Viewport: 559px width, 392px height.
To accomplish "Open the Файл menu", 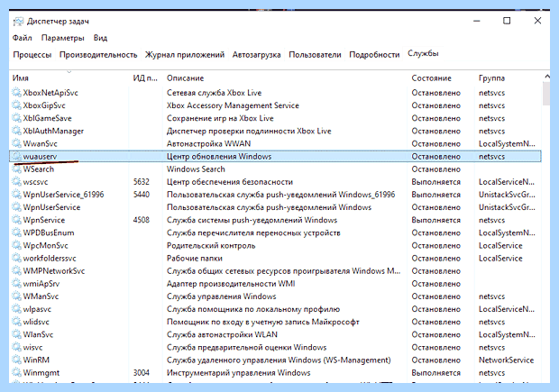I will pos(23,38).
